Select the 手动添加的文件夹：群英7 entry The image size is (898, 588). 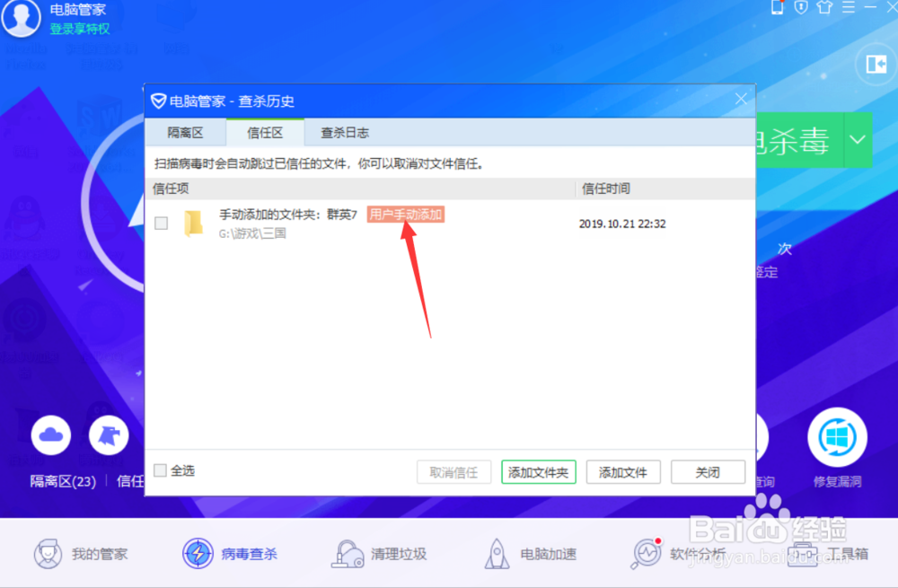288,215
